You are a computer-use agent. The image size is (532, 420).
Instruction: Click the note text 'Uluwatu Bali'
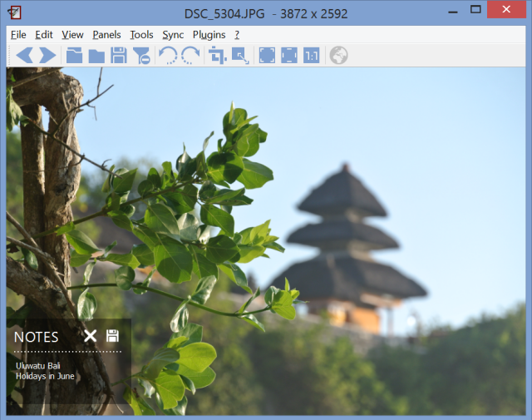pos(38,365)
